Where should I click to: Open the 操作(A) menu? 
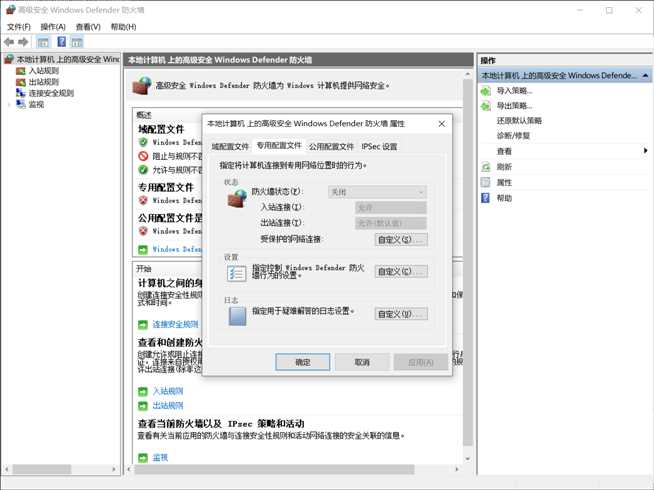click(x=53, y=27)
